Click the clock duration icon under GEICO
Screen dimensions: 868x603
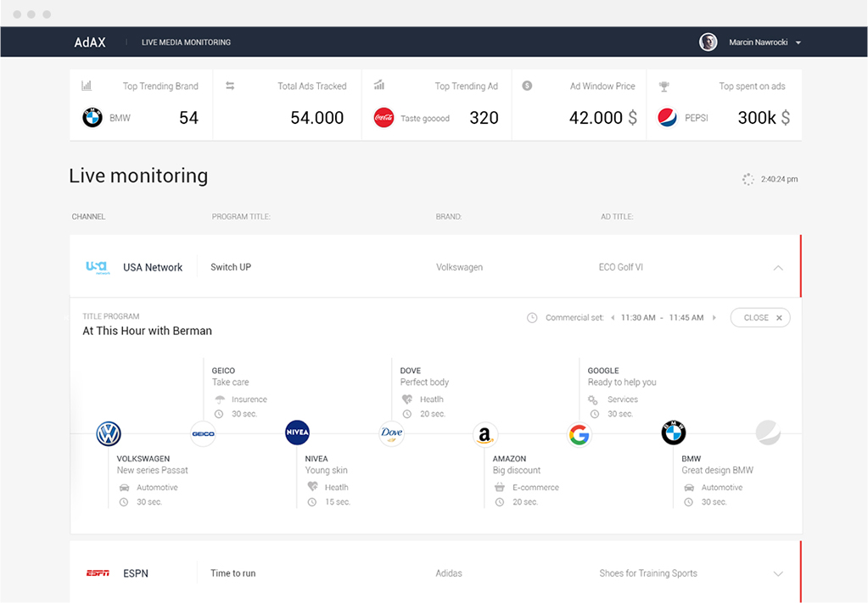click(x=219, y=414)
